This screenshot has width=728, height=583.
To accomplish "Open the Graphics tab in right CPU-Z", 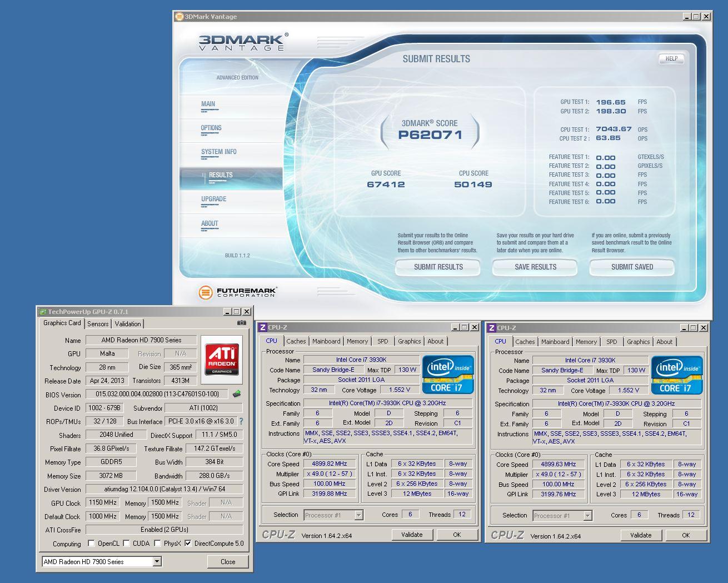I will point(639,342).
